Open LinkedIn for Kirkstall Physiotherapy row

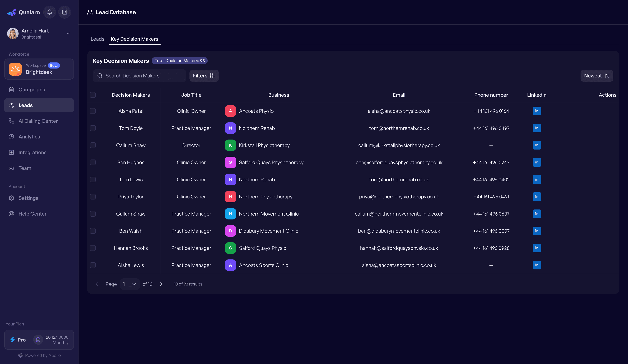pos(537,145)
